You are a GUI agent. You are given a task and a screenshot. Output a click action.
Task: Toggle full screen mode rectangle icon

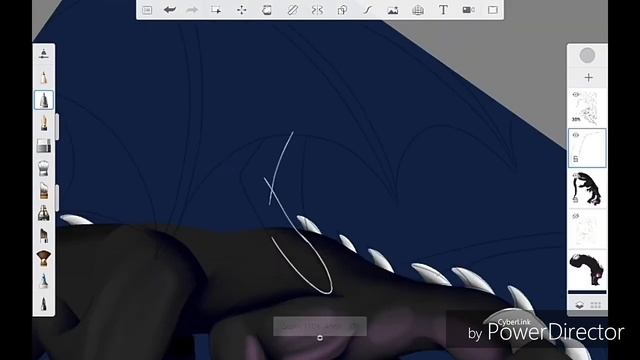[493, 10]
